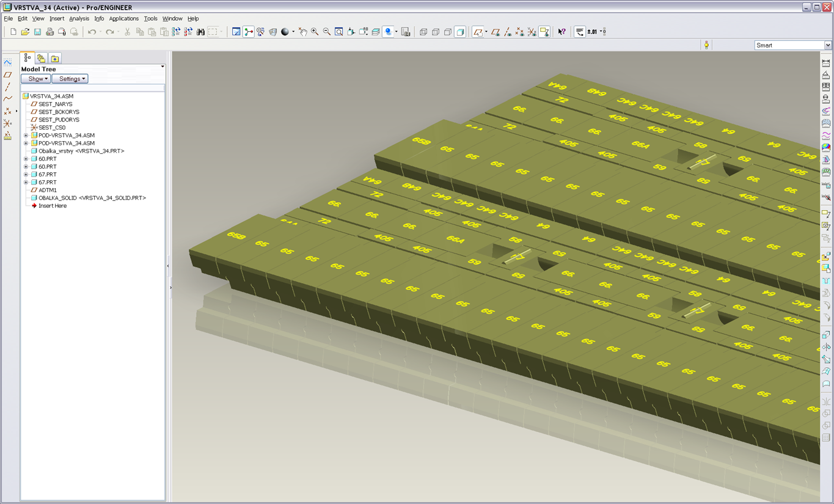
Task: Open the Show dropdown in Model Tree
Action: [x=36, y=79]
